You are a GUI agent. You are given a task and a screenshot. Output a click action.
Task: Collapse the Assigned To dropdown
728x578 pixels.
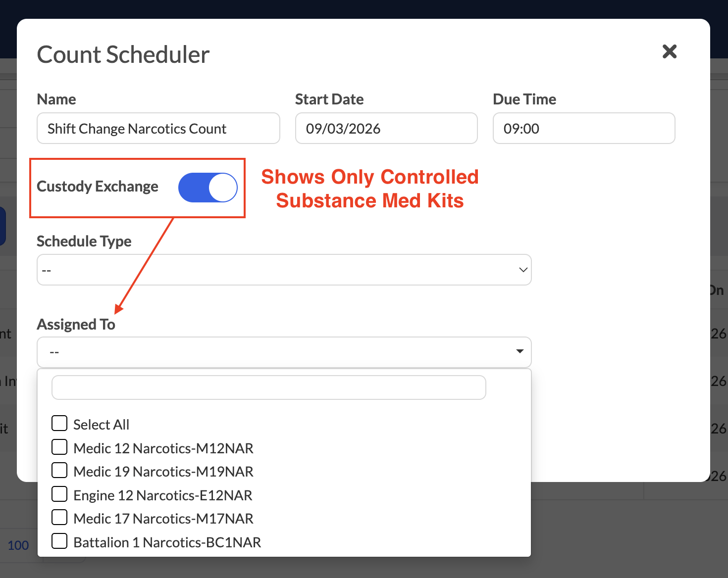click(284, 352)
